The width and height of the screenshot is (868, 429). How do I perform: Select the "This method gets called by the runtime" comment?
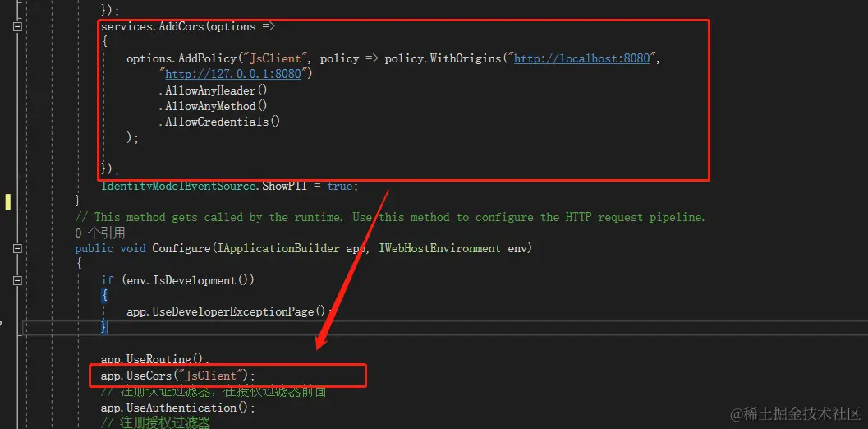click(390, 217)
